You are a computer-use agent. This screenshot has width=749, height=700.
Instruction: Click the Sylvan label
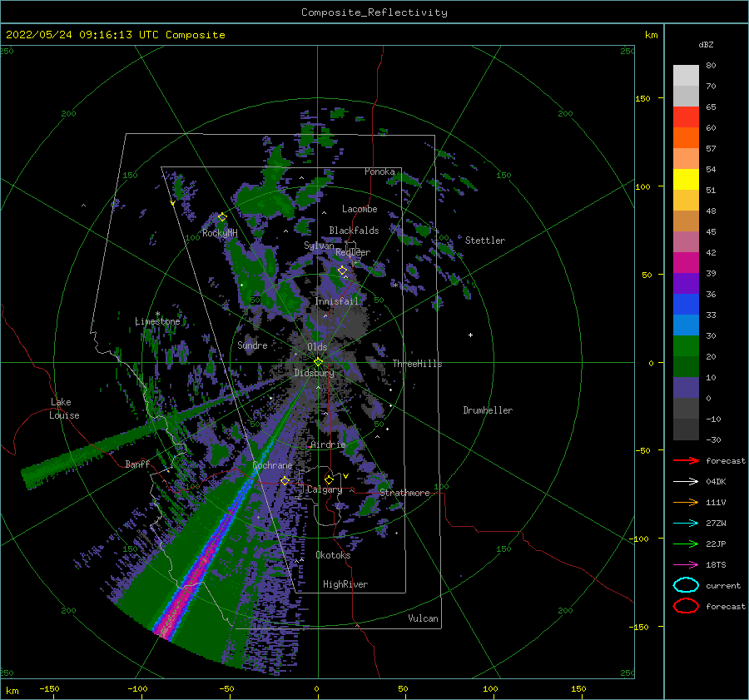coord(319,246)
